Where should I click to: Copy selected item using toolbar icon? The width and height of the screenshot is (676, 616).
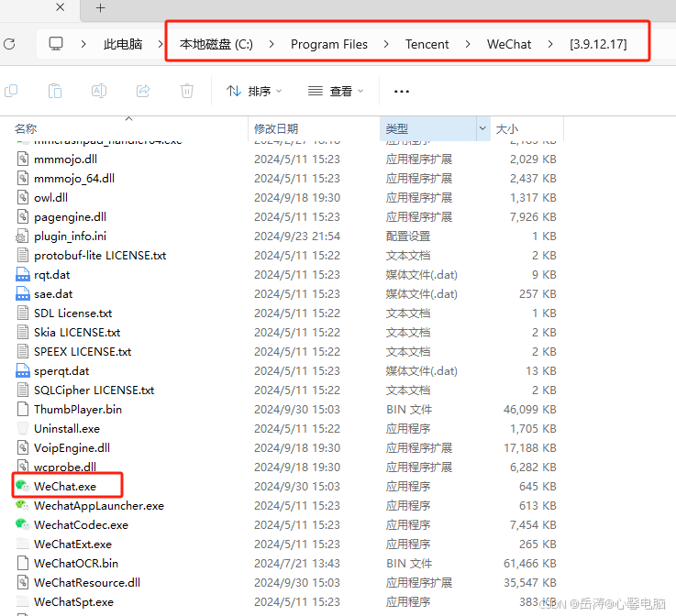[x=11, y=91]
